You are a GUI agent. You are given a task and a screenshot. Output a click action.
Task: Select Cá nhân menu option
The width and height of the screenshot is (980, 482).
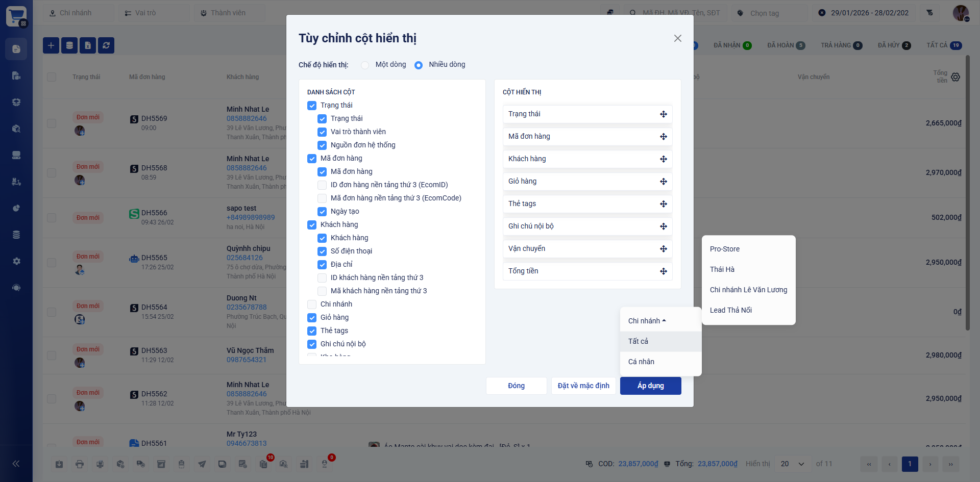tap(641, 362)
